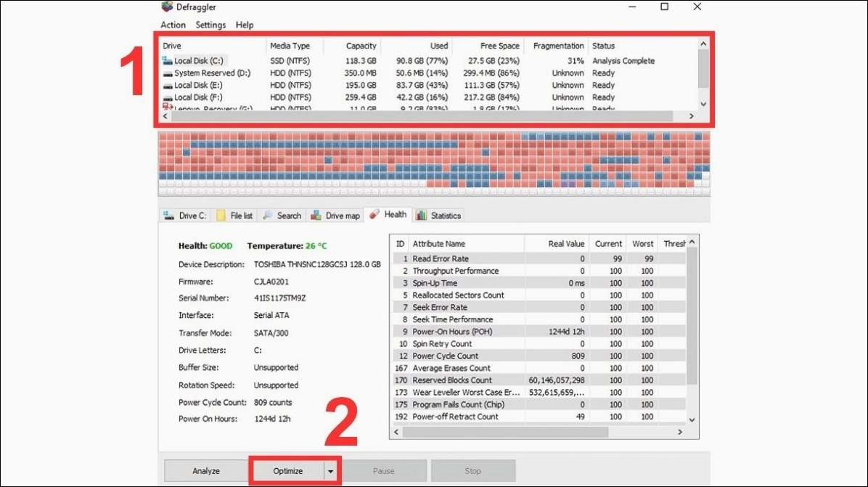The image size is (868, 487).
Task: Click attribute table horizontal scroll right arrow
Action: coord(680,433)
